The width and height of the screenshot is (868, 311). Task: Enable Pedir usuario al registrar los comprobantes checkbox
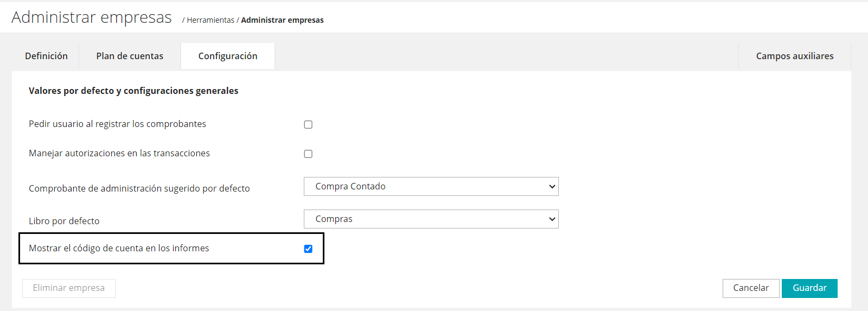click(308, 125)
